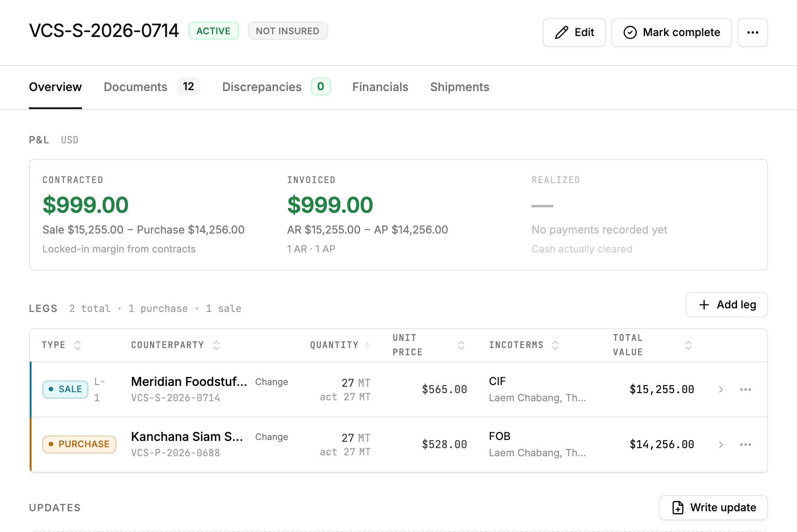Sort legs by Type column arrows
The width and height of the screenshot is (797, 532).
point(78,345)
